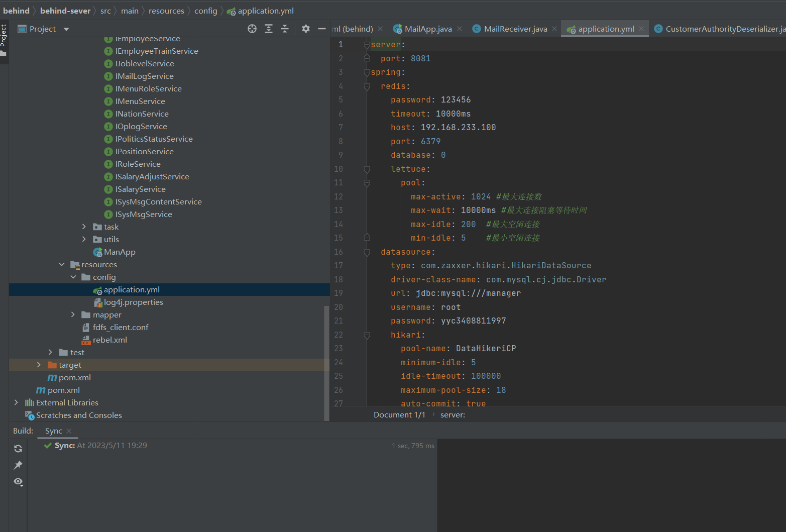Click the Expand All icon in Project panel

[269, 29]
